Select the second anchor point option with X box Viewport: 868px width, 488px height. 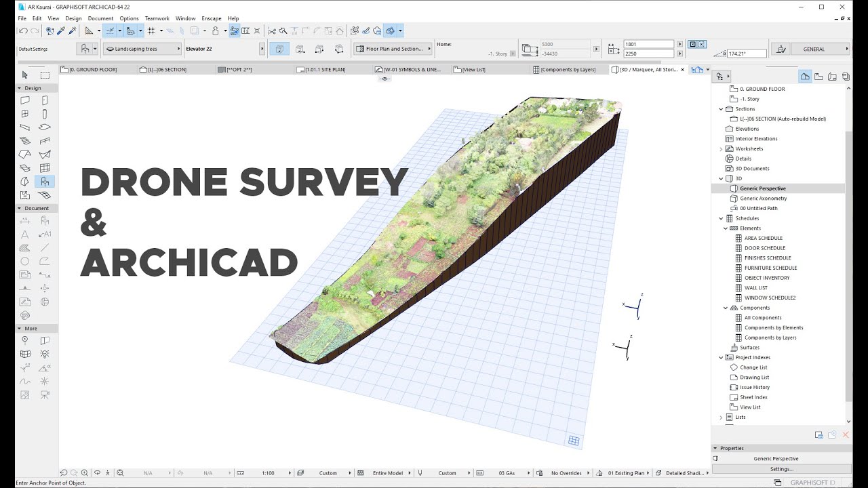[x=702, y=44]
